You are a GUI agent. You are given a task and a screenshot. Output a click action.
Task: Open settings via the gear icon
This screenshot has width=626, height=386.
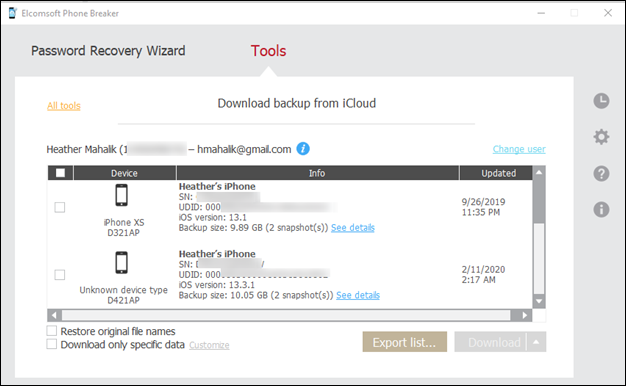[x=601, y=137]
